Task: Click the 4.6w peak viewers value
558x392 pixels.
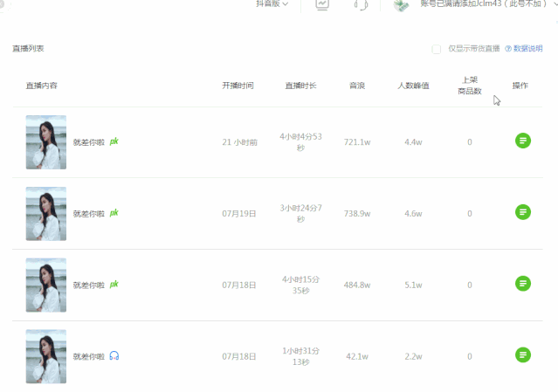Action: click(413, 214)
